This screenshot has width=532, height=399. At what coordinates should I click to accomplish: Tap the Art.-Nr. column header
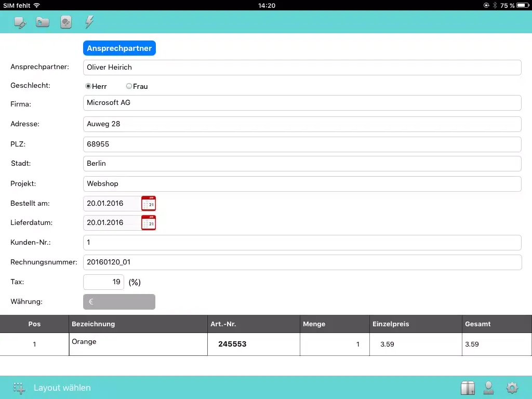pos(254,324)
